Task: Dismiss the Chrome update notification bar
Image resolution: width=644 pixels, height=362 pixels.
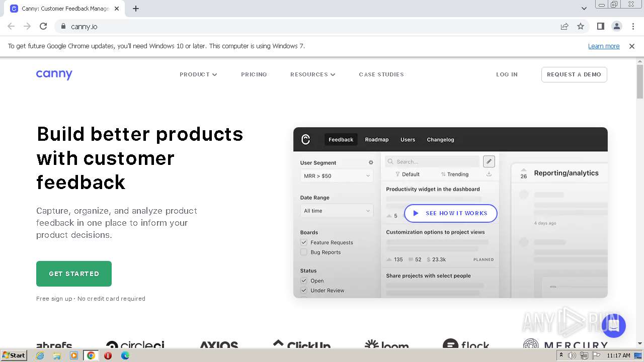Action: 632,46
